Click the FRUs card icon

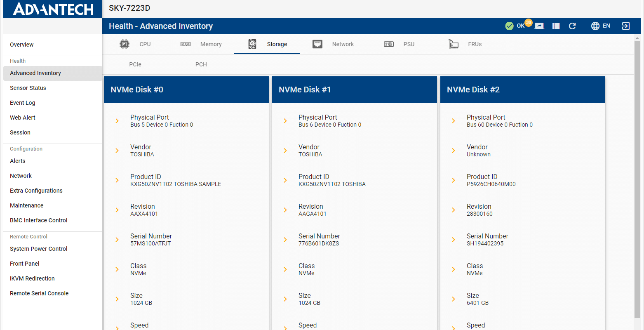(x=454, y=44)
